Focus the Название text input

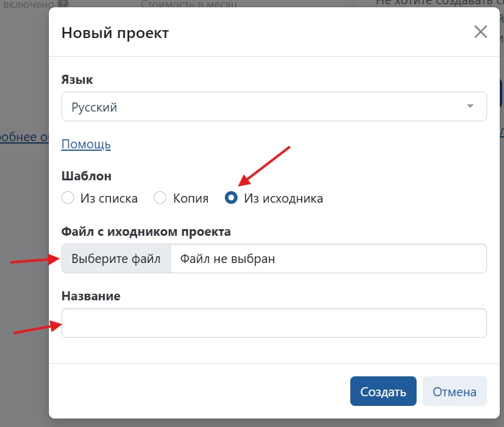[274, 323]
